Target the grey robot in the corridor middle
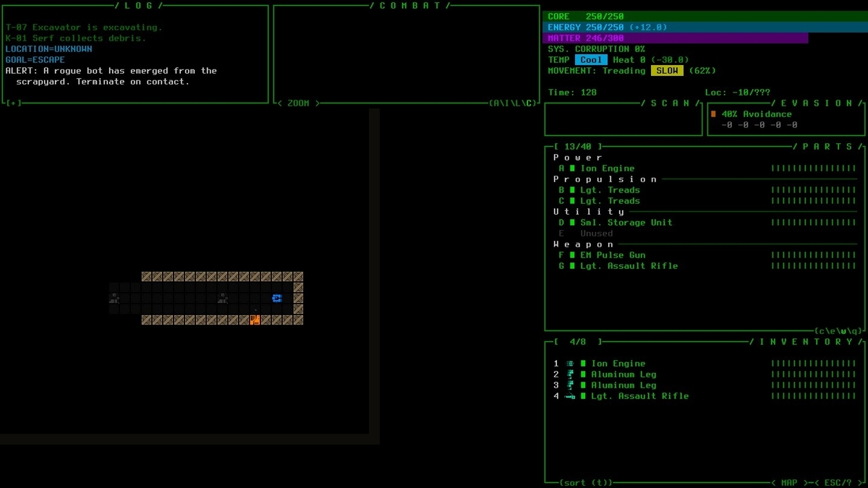Screen dimensions: 868x488 point(222,298)
